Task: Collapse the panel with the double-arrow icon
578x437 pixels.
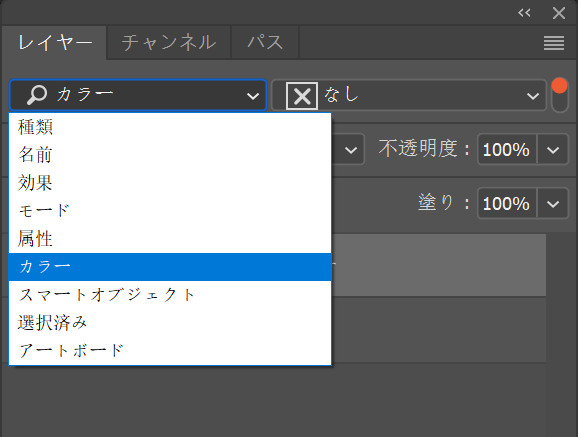Action: pos(524,13)
